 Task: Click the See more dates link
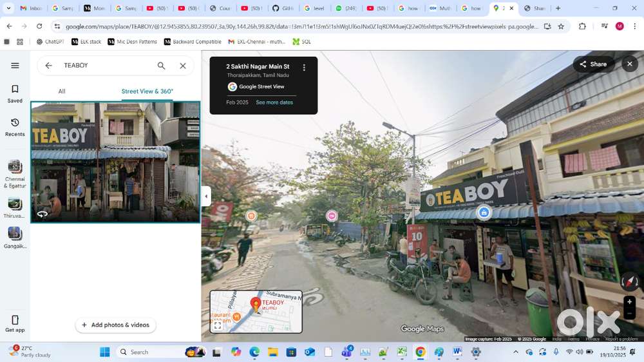pos(274,102)
